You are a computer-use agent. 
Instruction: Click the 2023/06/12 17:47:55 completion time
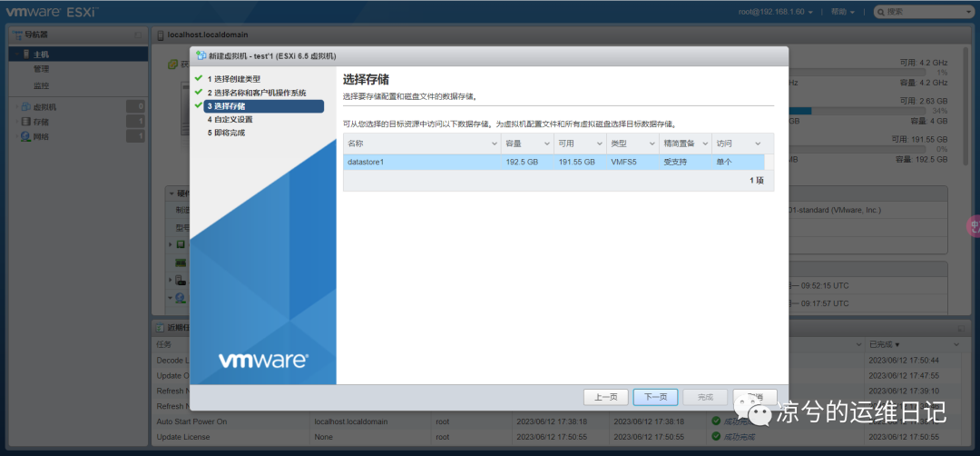coord(904,375)
